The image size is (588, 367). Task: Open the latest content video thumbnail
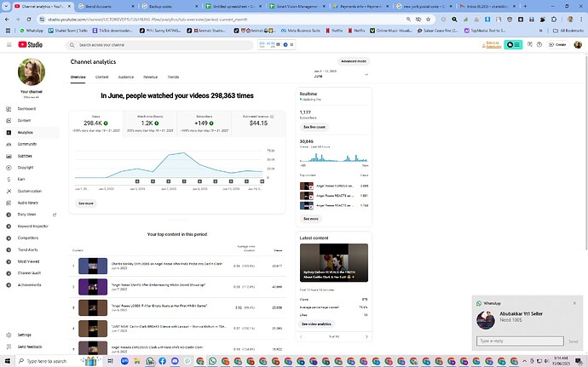pyautogui.click(x=334, y=262)
